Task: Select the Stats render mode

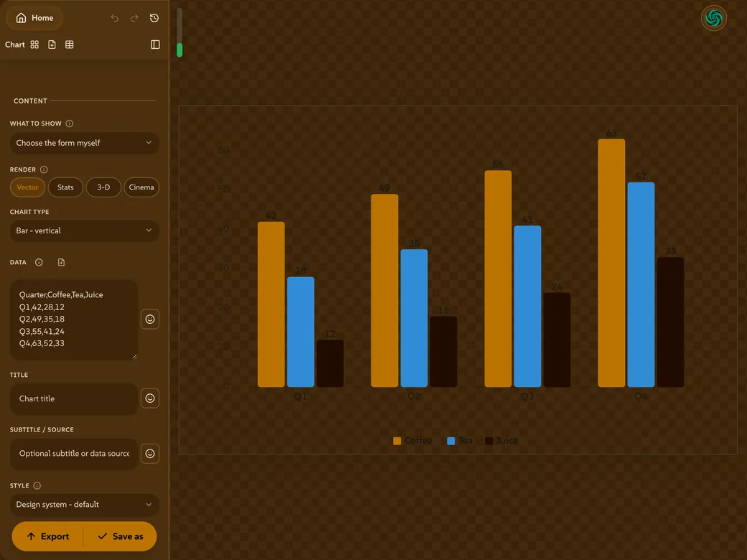Action: coord(66,187)
